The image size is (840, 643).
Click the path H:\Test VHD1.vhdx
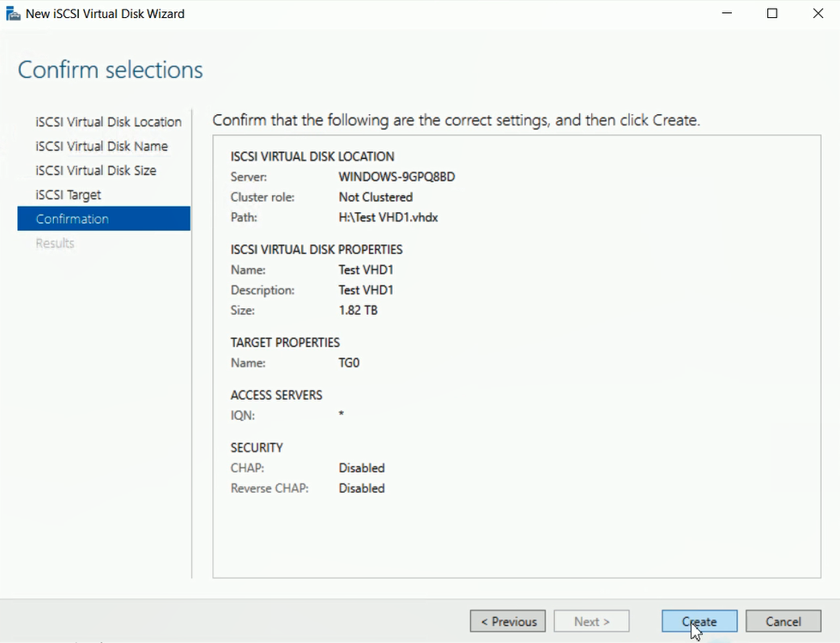pos(388,217)
